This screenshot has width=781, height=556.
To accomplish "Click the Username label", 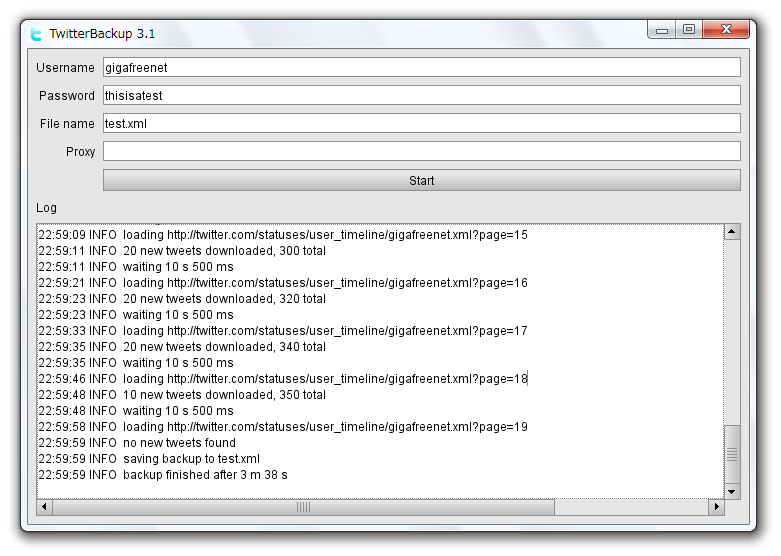I will click(65, 68).
